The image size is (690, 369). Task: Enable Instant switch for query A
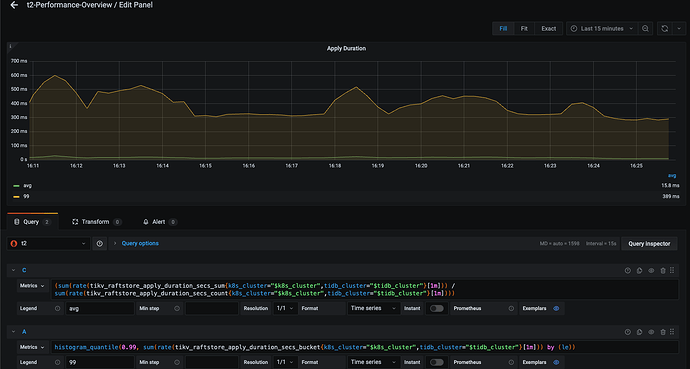[437, 362]
